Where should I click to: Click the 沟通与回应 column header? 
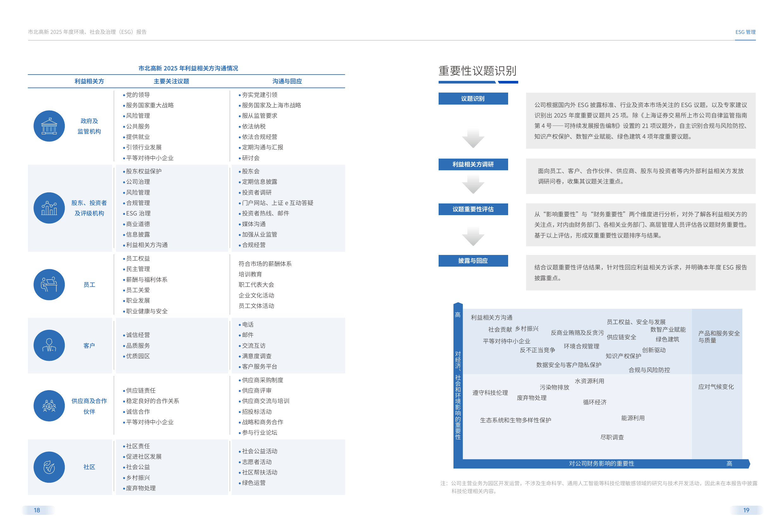click(x=287, y=81)
